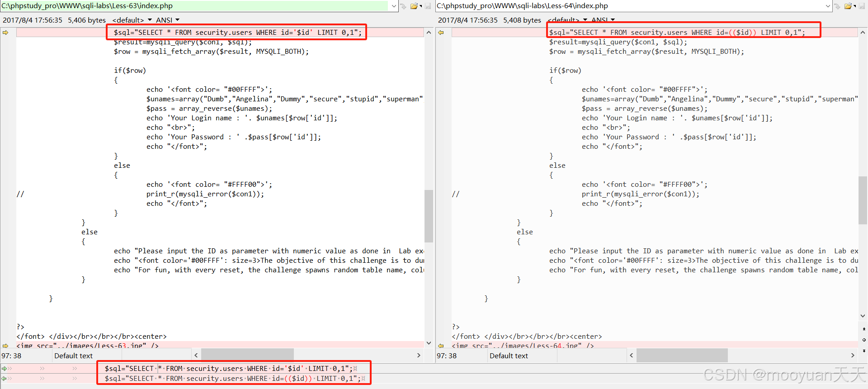Click the right pane $sql SELECT id=(($id)) line
Viewport: 868px width, 389px height.
(677, 33)
